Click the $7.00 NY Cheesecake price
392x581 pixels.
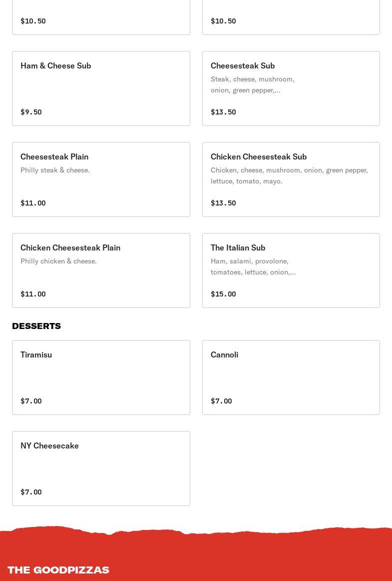[x=31, y=492]
